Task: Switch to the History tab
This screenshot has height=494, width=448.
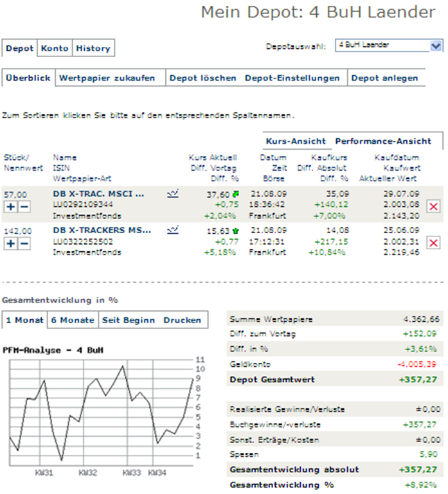Action: point(93,48)
